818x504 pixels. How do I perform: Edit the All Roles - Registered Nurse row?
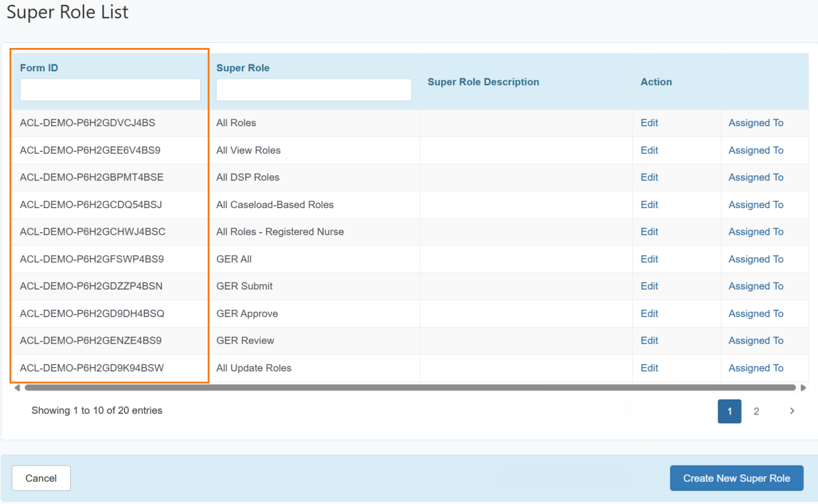click(x=649, y=231)
